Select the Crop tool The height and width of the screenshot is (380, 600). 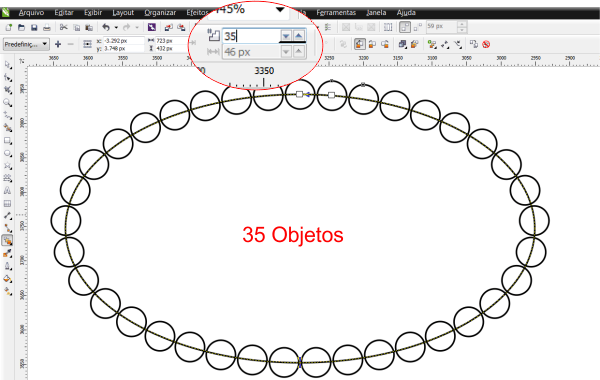[x=8, y=90]
